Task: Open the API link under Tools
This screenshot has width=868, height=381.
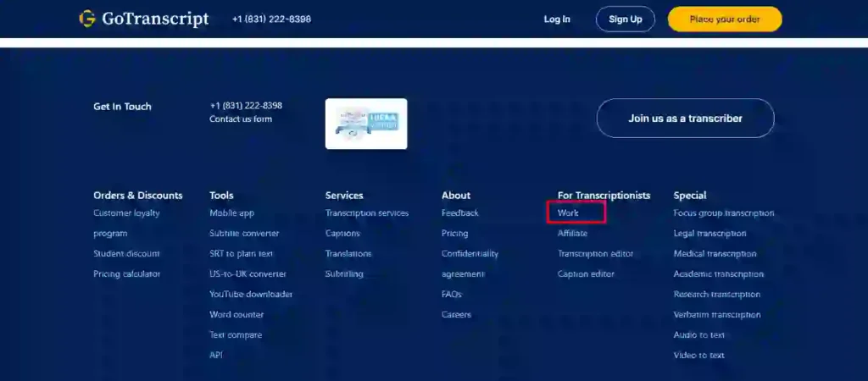Action: point(216,355)
